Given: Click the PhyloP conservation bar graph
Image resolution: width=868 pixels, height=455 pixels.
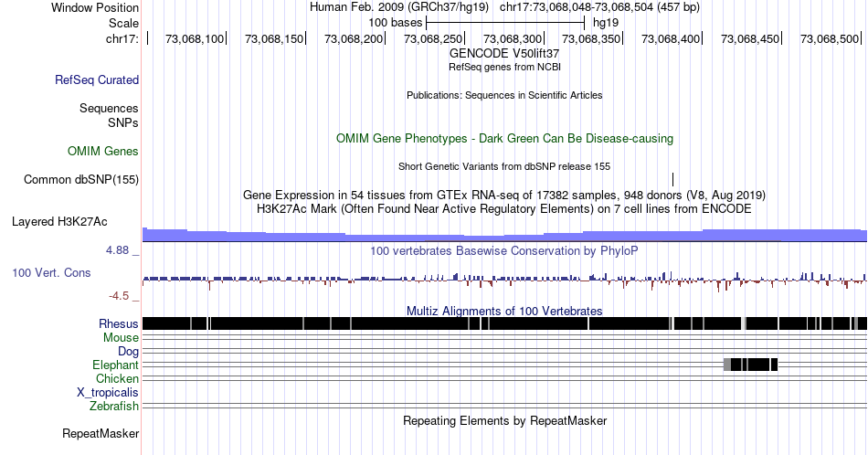Looking at the screenshot, I should coord(504,280).
